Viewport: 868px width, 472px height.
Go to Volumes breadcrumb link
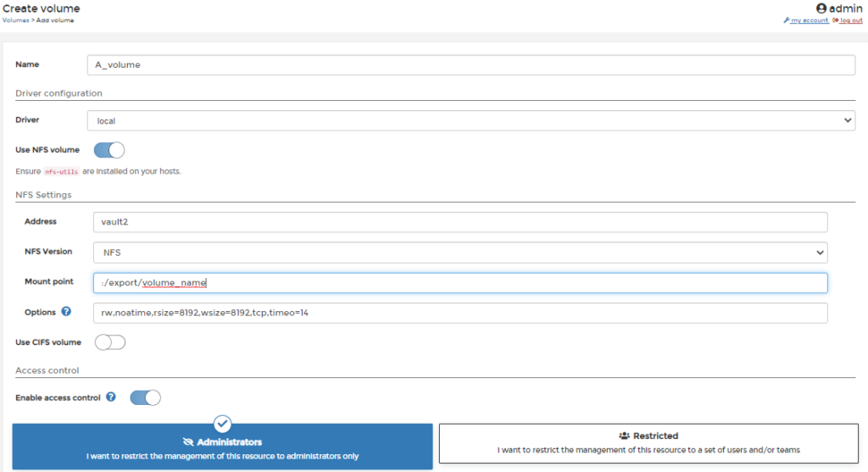[x=15, y=20]
